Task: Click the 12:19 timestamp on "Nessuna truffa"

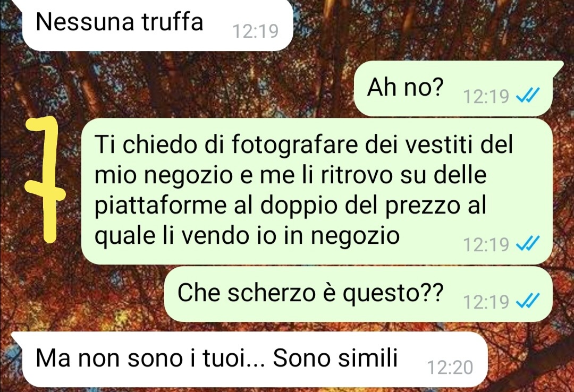Action: pyautogui.click(x=256, y=31)
